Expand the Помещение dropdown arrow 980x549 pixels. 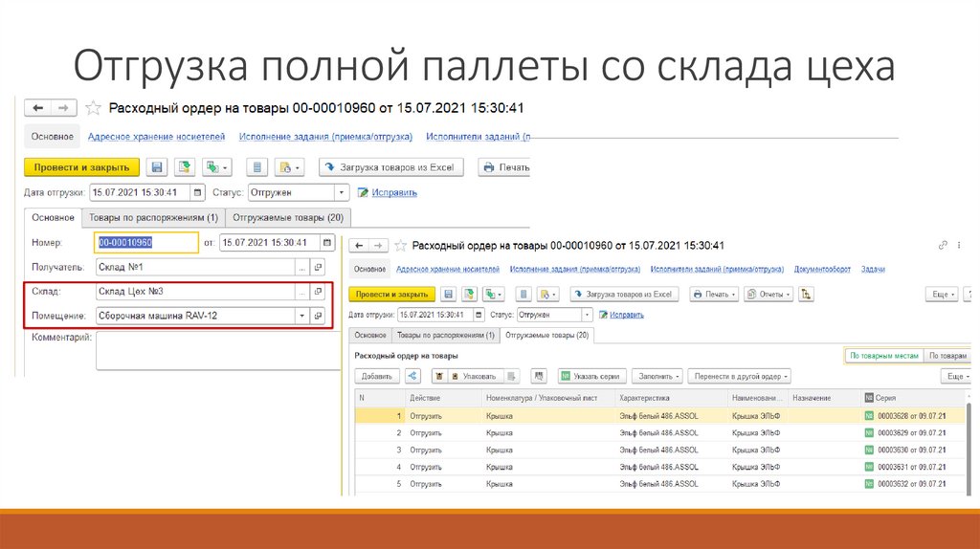(x=301, y=316)
